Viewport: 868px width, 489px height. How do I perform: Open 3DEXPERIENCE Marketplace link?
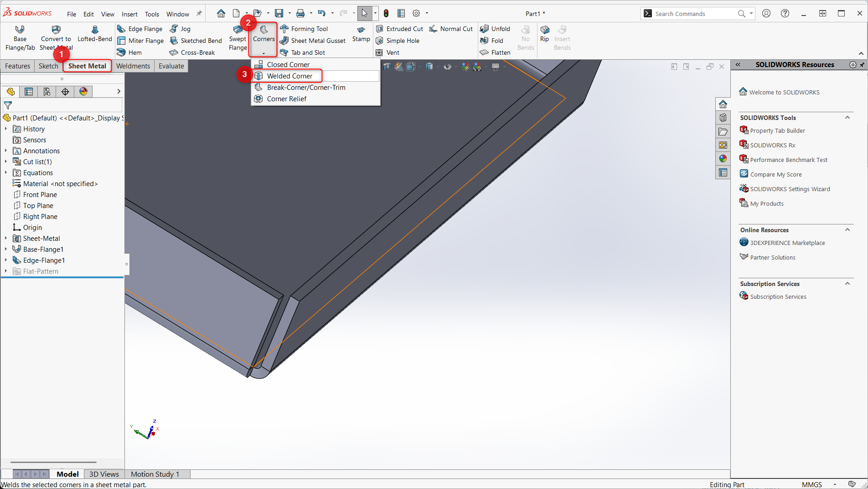(x=787, y=243)
